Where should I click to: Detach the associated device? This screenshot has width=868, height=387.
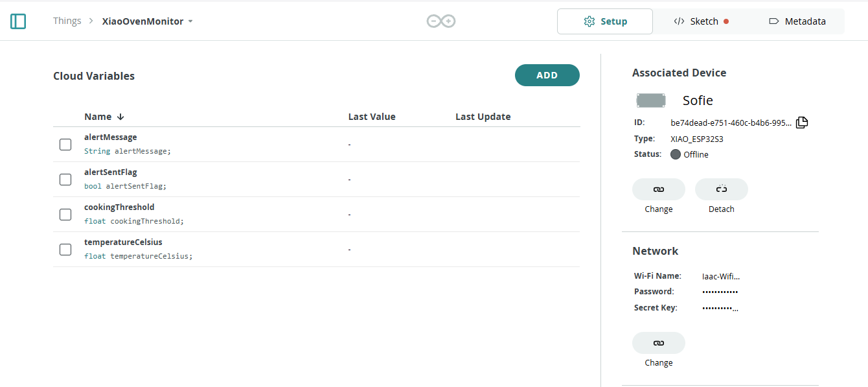pyautogui.click(x=722, y=189)
